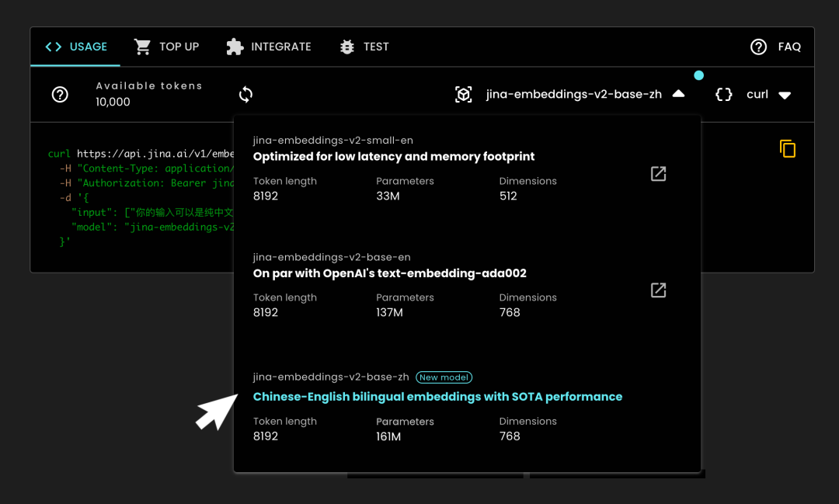The image size is (839, 504).
Task: Click On par with OpenAI's text-embedding-ada002
Action: pyautogui.click(x=389, y=273)
